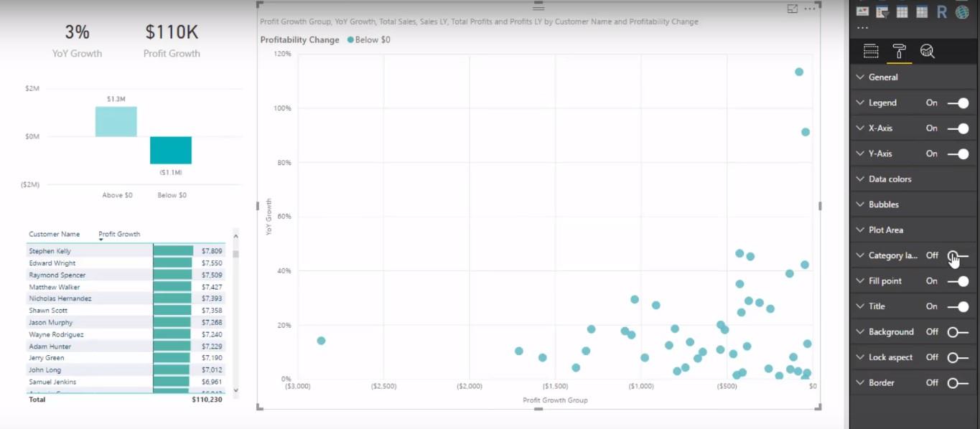980x429 pixels.
Task: Expand the Bubbles section
Action: pyautogui.click(x=913, y=204)
